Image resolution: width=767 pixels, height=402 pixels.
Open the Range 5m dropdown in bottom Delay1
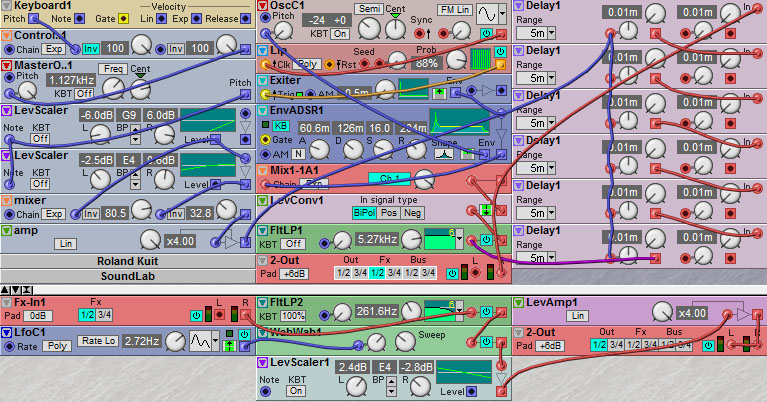tap(552, 258)
